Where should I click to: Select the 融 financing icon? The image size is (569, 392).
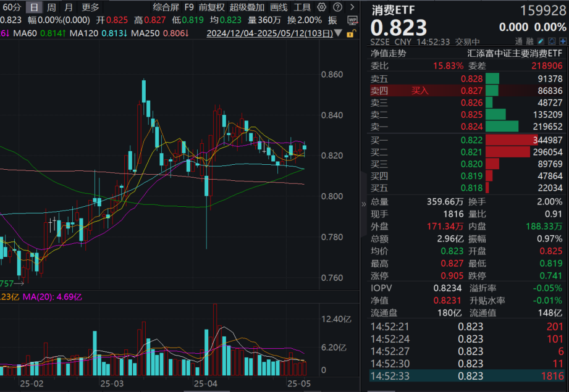pyautogui.click(x=529, y=41)
